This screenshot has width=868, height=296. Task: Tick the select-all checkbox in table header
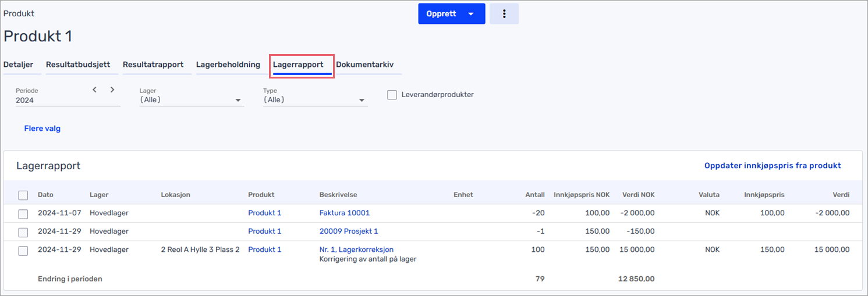23,195
